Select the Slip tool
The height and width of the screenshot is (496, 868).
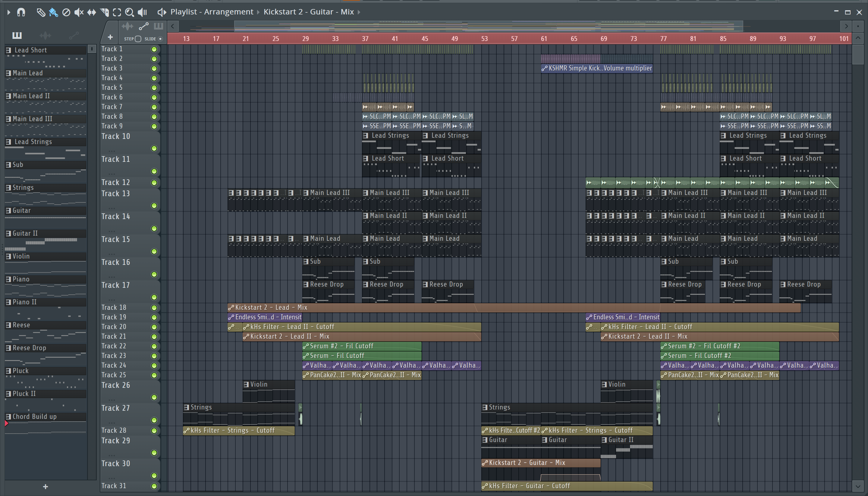(x=91, y=12)
